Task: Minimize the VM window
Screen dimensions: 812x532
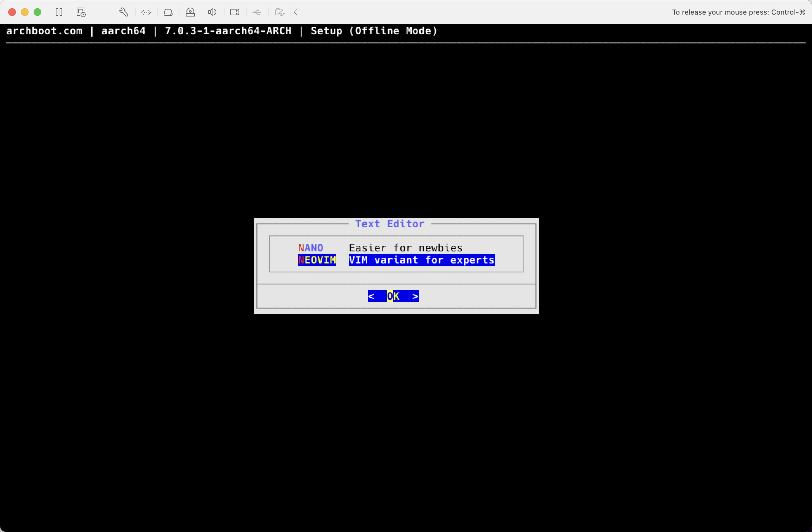Action: coord(24,12)
